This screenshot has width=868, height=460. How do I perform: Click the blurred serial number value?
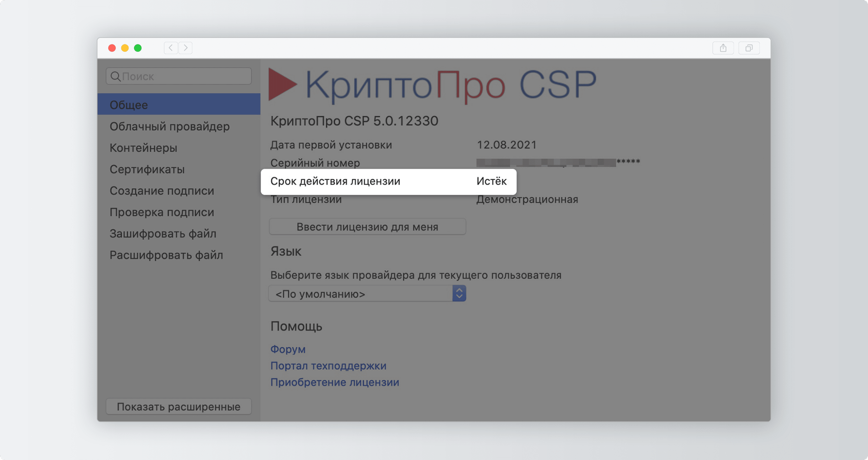click(x=558, y=163)
